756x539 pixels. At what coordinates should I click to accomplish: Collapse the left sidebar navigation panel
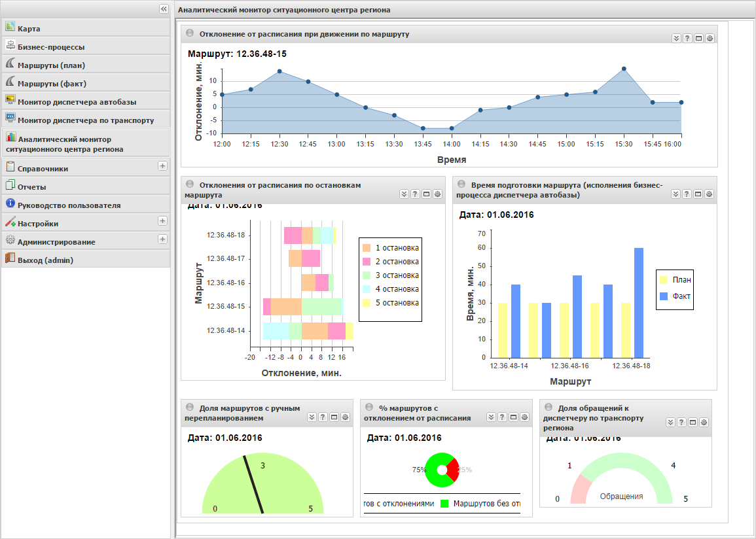[x=164, y=9]
